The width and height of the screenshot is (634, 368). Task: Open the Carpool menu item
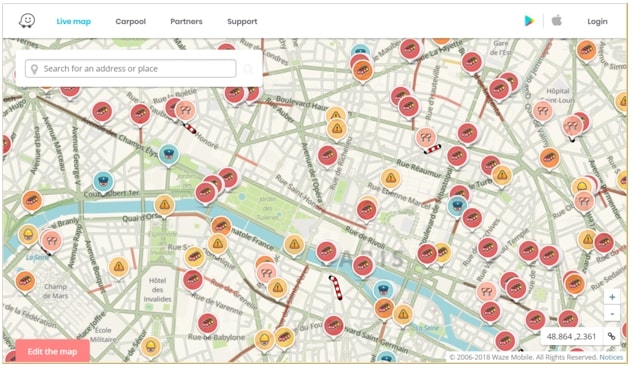[131, 21]
